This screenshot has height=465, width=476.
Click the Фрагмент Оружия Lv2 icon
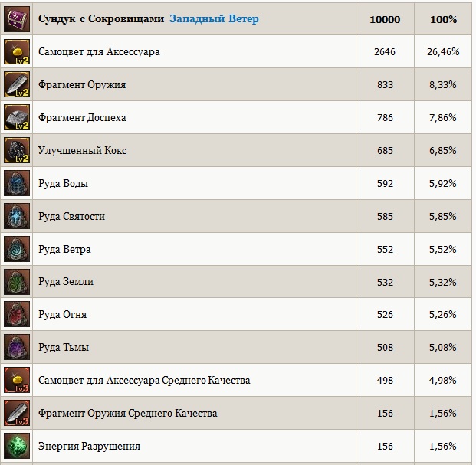17,84
